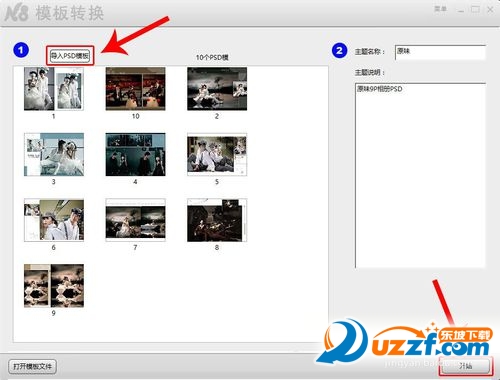Select PSD template thumbnail 5
The width and height of the screenshot is (500, 380).
coord(217,154)
